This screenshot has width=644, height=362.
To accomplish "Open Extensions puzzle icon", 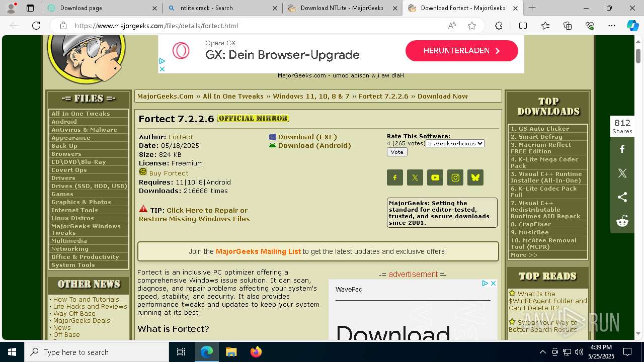I will point(499,26).
